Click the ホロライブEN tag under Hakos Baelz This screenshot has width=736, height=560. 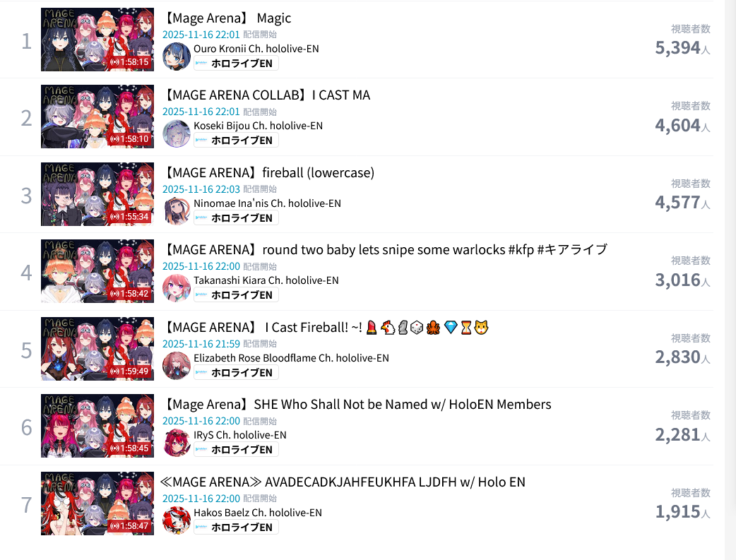[x=236, y=527]
